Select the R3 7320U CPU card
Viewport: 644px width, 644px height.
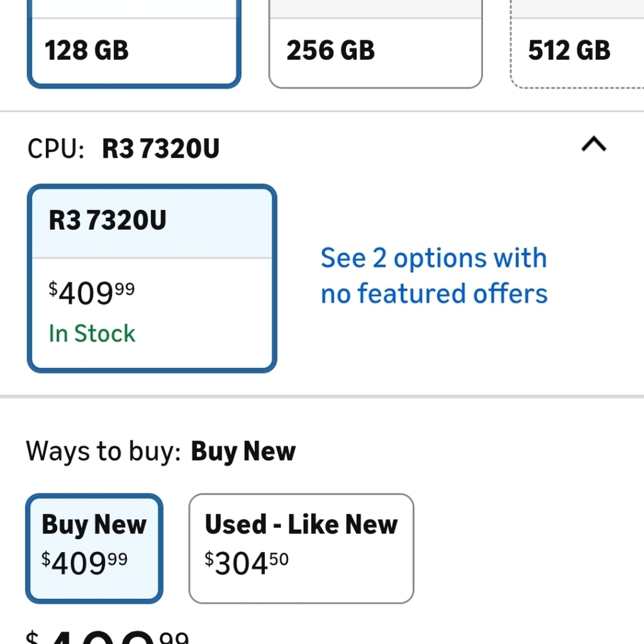pos(152,278)
